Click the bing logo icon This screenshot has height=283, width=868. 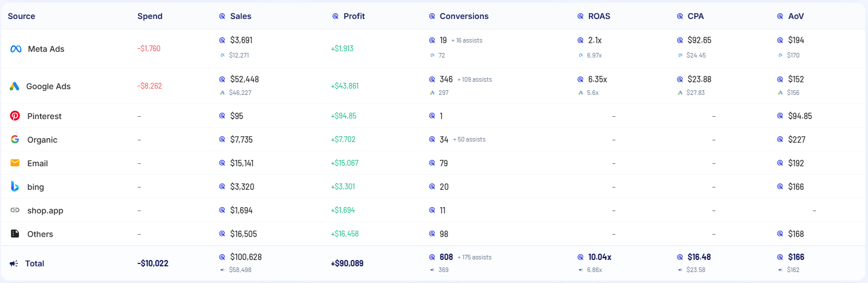click(x=15, y=186)
